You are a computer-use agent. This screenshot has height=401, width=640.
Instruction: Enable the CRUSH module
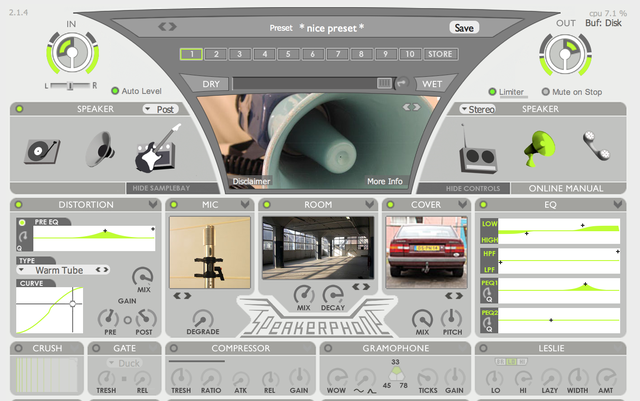pos(19,348)
